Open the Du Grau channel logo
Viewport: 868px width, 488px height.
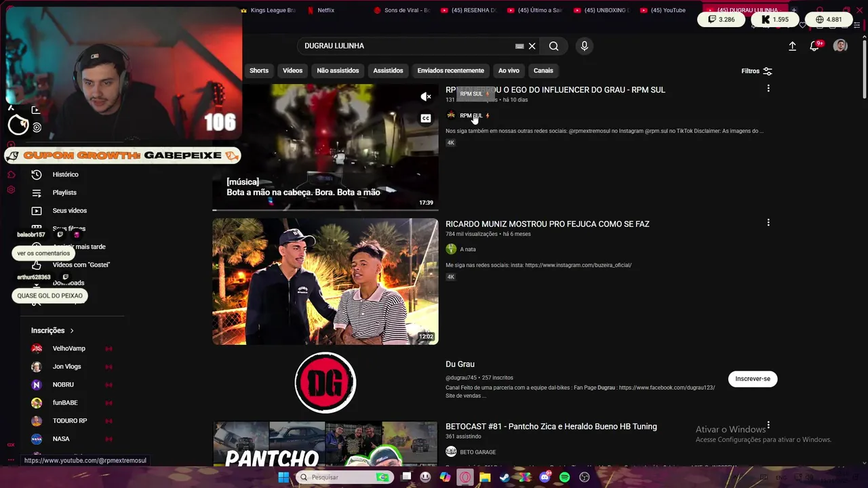tap(325, 382)
